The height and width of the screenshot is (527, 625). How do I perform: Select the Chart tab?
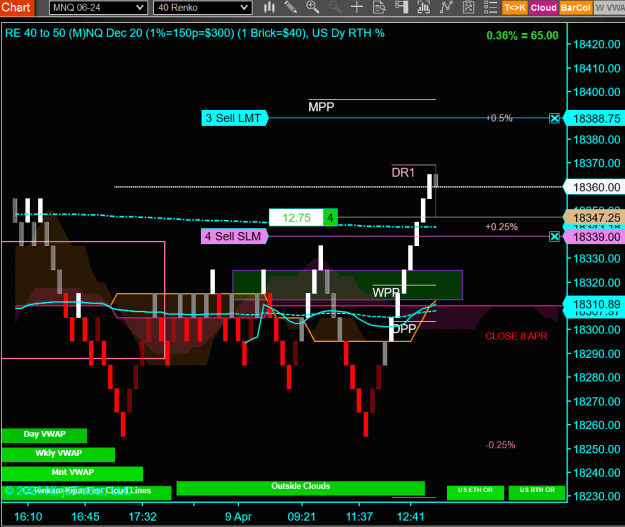(x=17, y=8)
